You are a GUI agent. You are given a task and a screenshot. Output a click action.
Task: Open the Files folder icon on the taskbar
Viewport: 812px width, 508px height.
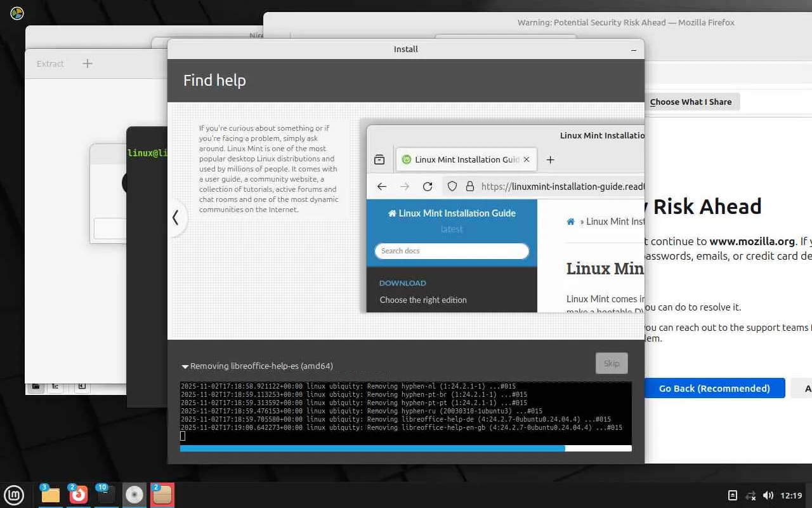coord(50,495)
